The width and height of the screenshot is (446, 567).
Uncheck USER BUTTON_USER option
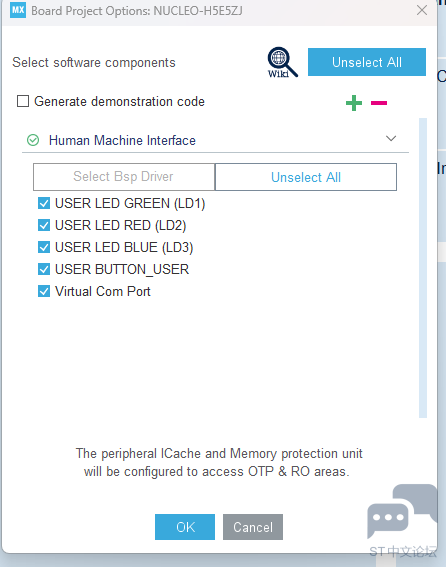point(44,269)
